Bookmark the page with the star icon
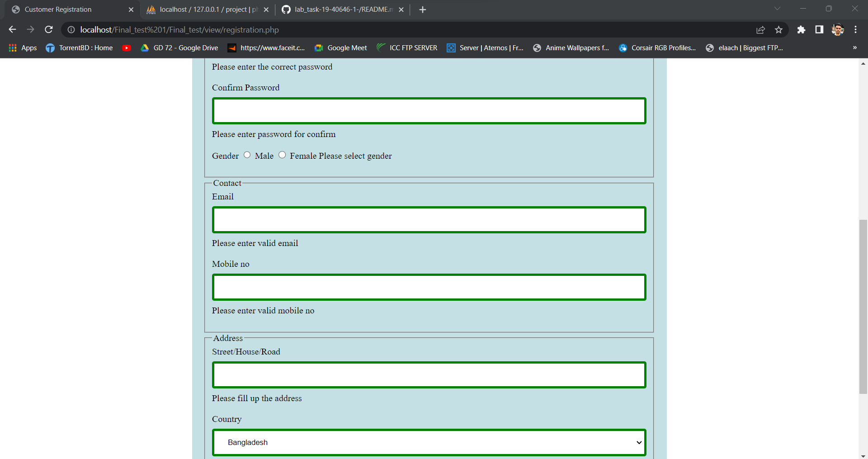The height and width of the screenshot is (459, 868). pos(779,30)
